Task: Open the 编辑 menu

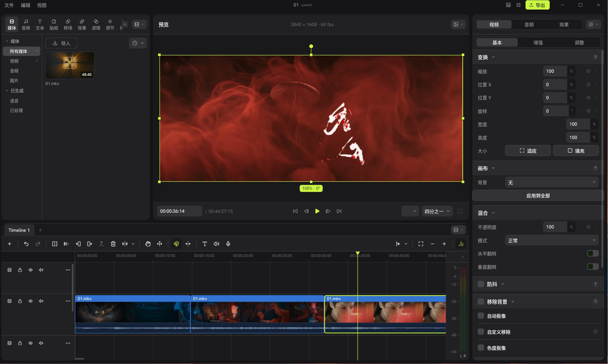Action: click(26, 5)
